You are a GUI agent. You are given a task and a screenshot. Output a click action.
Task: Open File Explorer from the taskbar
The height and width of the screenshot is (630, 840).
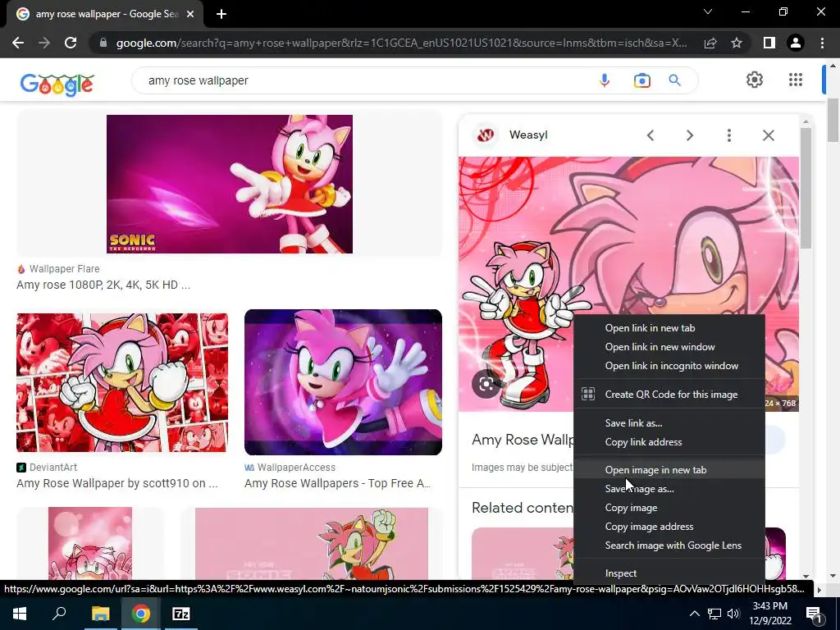(100, 614)
